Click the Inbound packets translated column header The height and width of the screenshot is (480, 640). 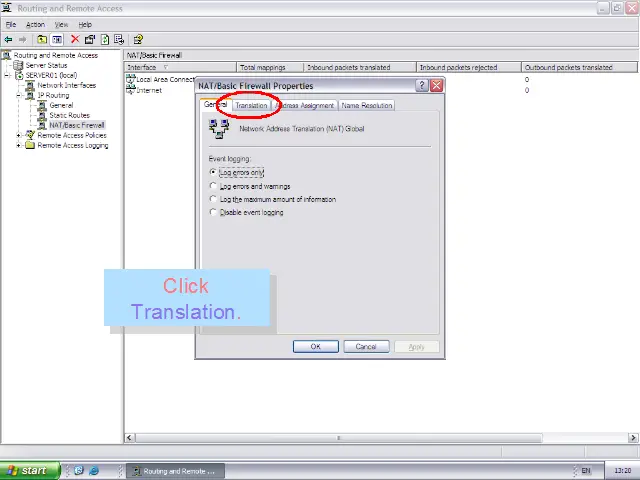click(x=360, y=67)
